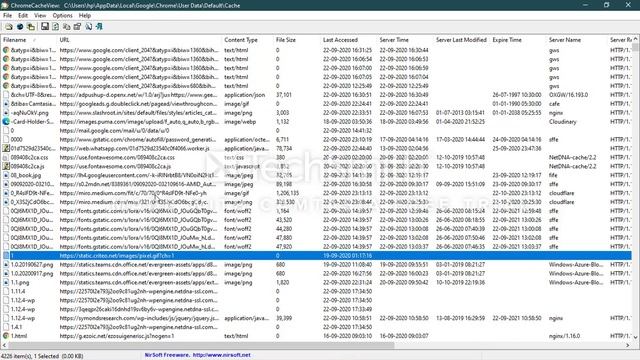Open the File menu
This screenshot has height=360, width=640.
click(7, 16)
